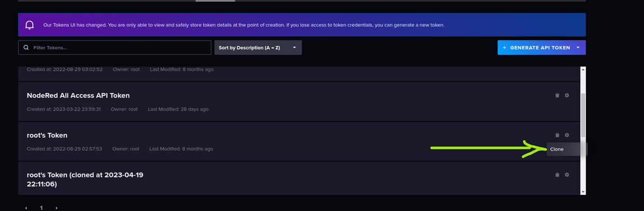The image size is (644, 211).
Task: Open the root's Token entry title
Action: point(47,135)
